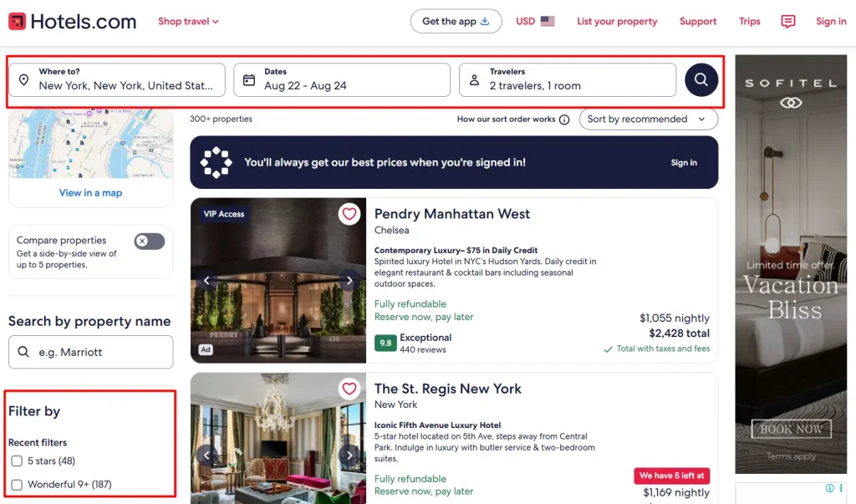Show next photo of Pendry Manhattan West
The image size is (856, 504).
point(349,281)
